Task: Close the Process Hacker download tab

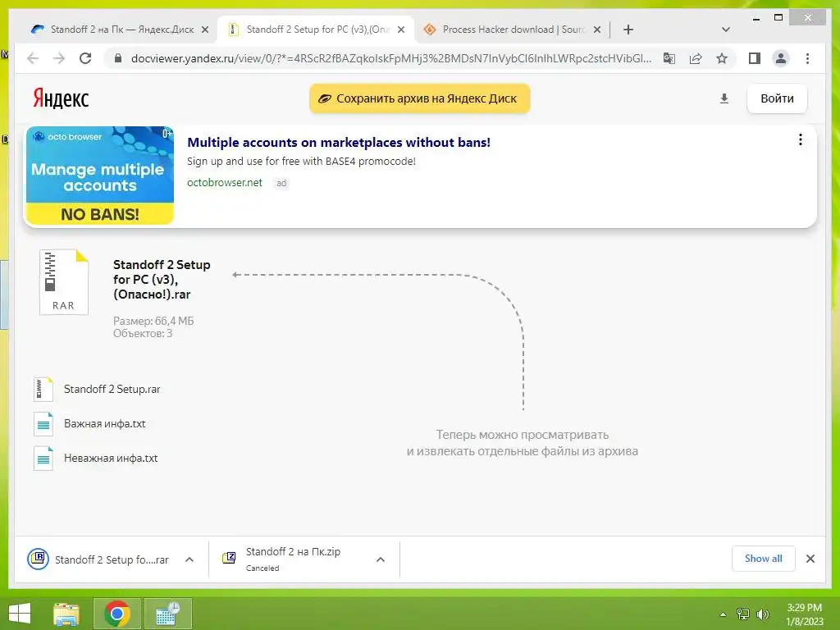Action: tap(597, 30)
